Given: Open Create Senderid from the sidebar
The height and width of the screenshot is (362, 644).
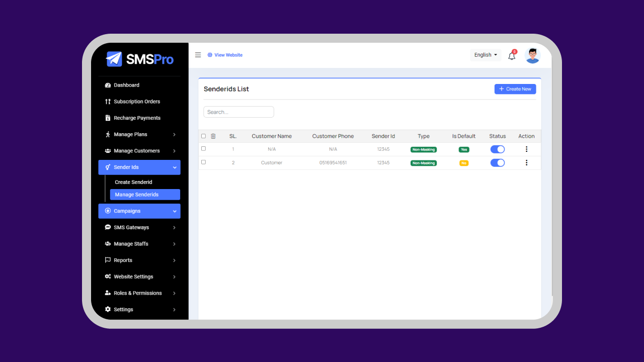Looking at the screenshot, I should [x=133, y=182].
